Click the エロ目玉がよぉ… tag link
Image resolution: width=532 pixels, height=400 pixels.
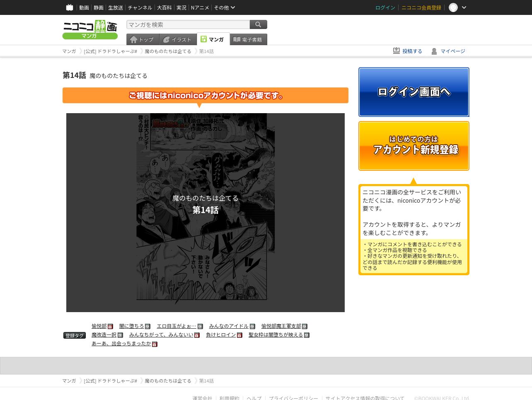pos(177,326)
